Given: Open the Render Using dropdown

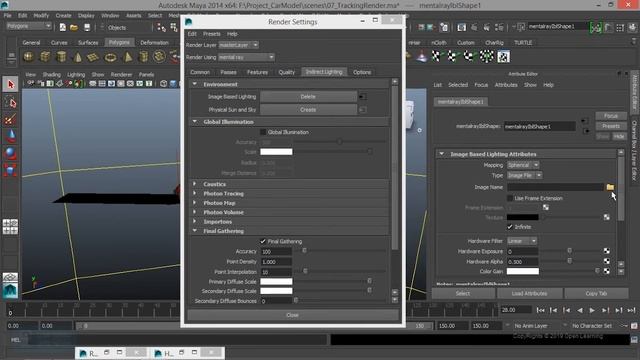Looking at the screenshot, I should click(247, 57).
